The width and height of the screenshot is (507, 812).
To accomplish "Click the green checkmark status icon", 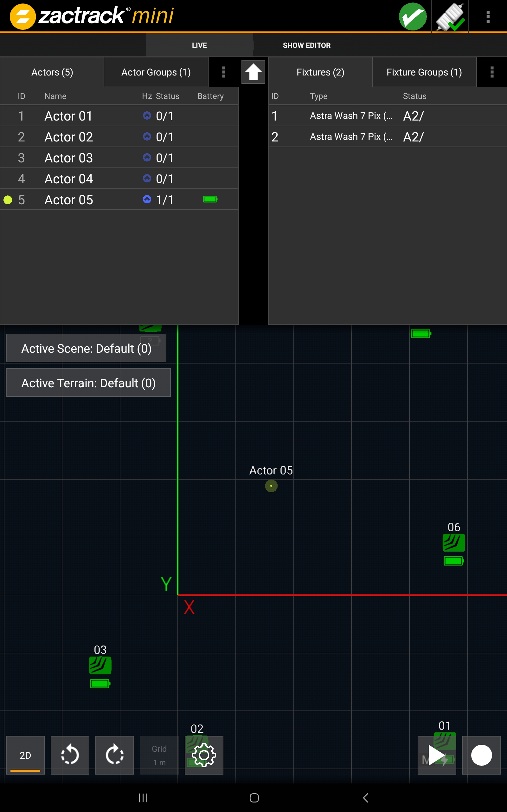I will click(x=413, y=16).
